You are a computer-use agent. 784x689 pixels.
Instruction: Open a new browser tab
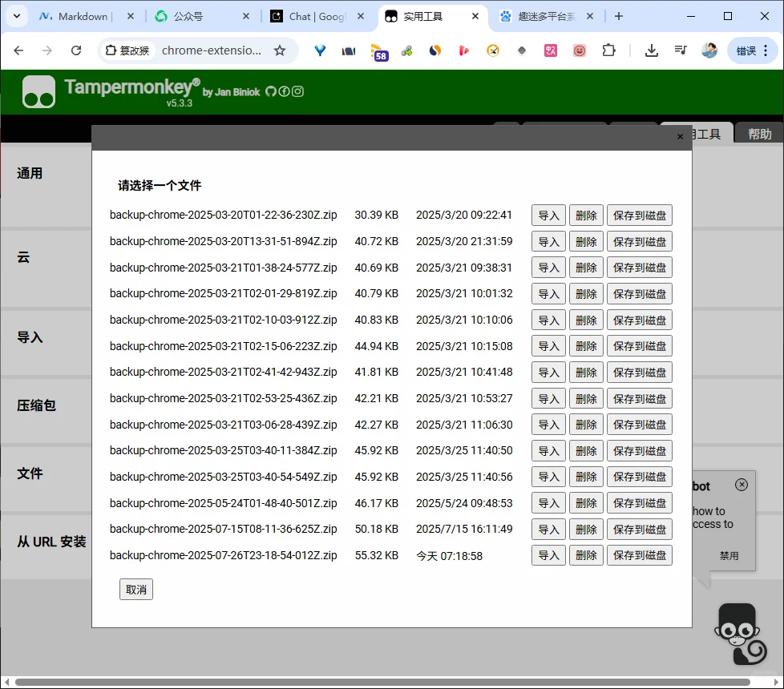[x=619, y=16]
